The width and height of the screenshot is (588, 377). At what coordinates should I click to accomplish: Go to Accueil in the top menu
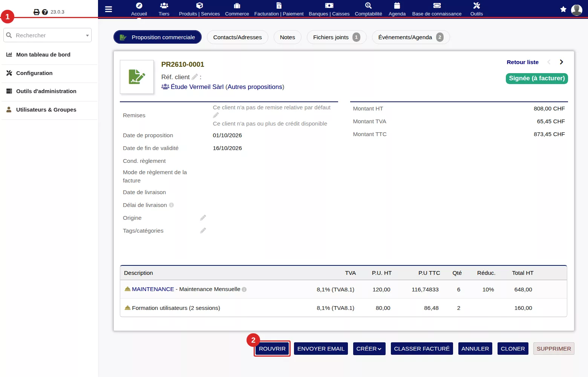(x=139, y=9)
